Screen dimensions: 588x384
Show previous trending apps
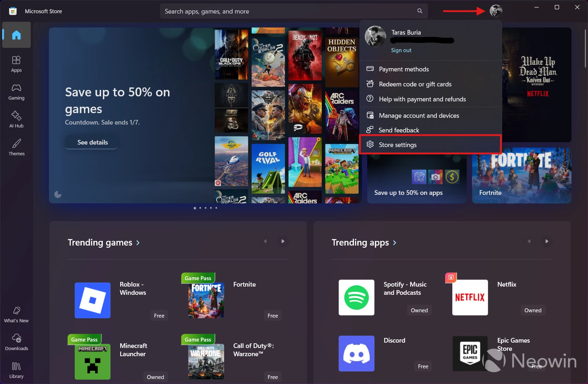coord(529,241)
